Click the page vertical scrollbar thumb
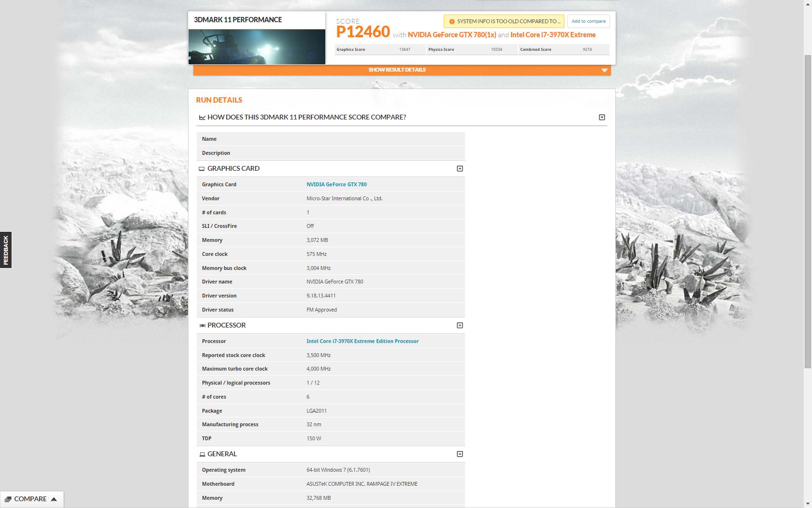The height and width of the screenshot is (508, 812). (x=808, y=211)
